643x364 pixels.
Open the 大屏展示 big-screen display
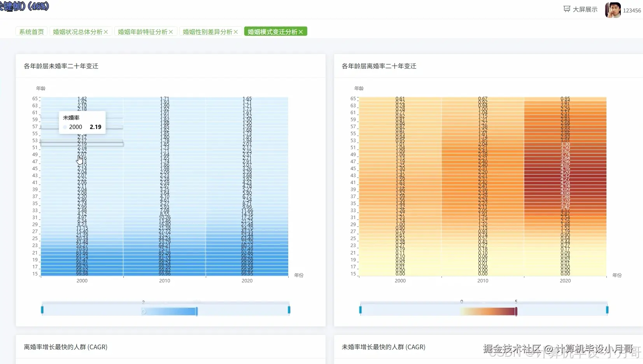tap(580, 9)
